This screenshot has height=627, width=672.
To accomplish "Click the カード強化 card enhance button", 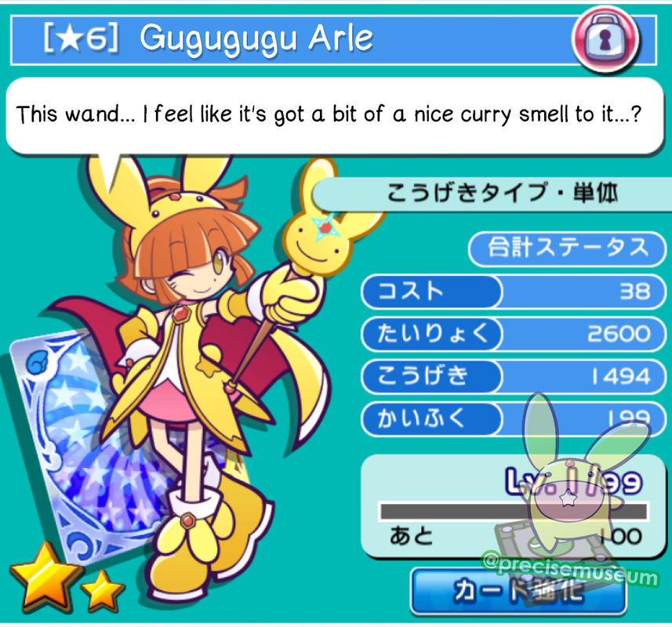I will click(518, 592).
